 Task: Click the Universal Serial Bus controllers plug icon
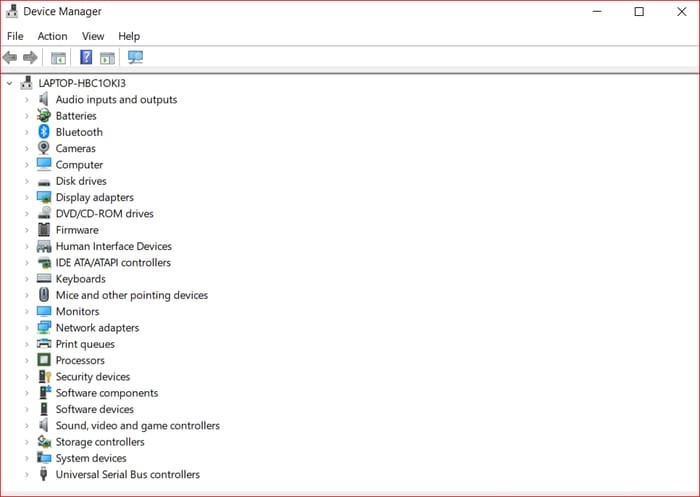pyautogui.click(x=43, y=474)
